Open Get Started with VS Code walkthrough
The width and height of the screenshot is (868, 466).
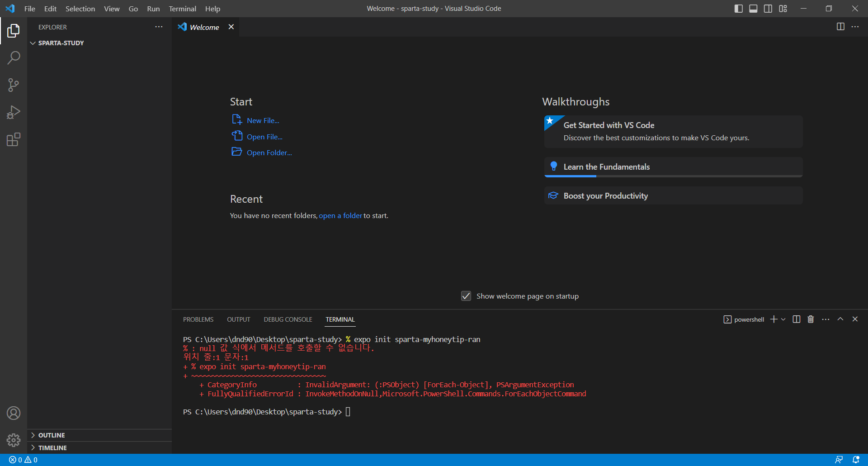point(674,131)
